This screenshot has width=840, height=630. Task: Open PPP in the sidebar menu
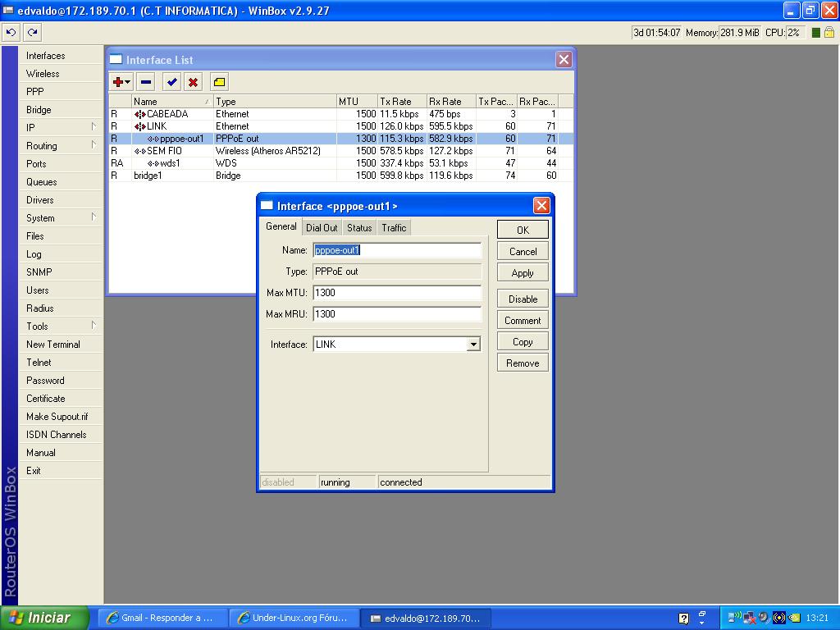click(x=61, y=92)
